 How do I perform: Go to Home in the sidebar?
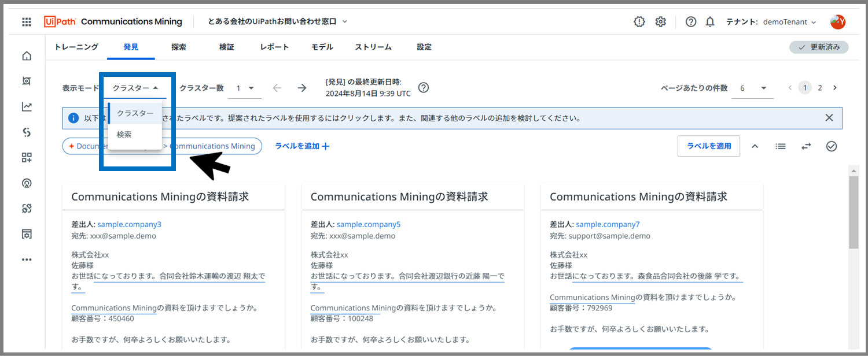click(27, 56)
